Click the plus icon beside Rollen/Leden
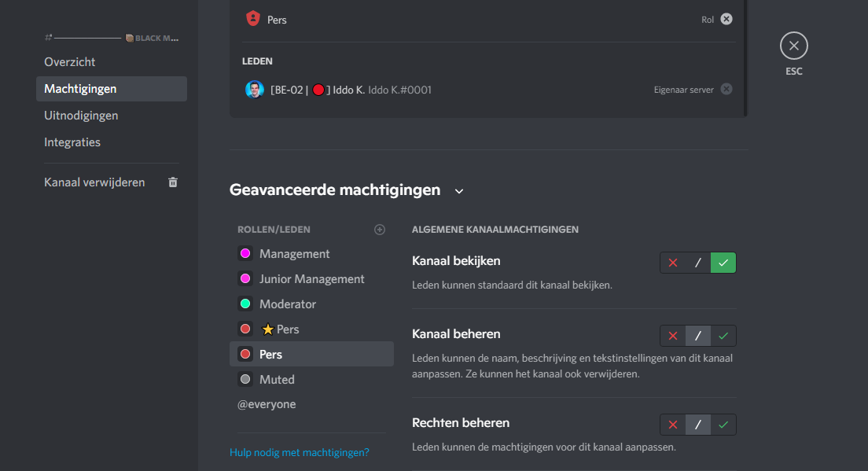 pos(380,230)
